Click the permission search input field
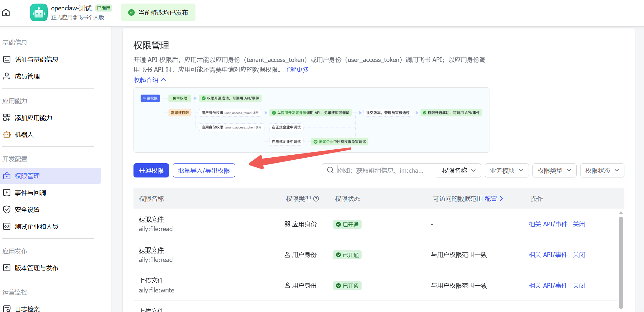 pyautogui.click(x=383, y=170)
